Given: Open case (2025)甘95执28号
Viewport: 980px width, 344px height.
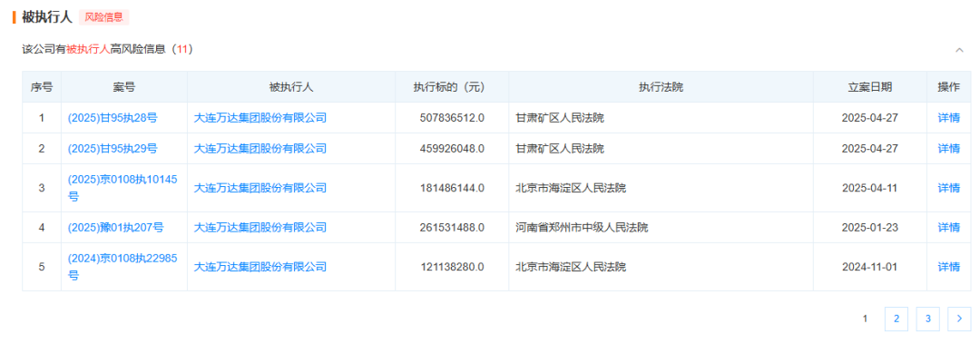Looking at the screenshot, I should [x=113, y=118].
